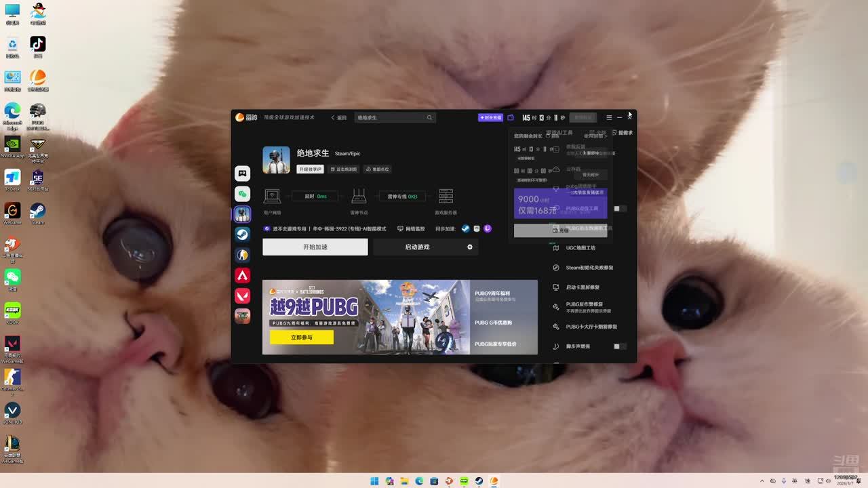Screen dimensions: 868x488
Task: Click the Steam sync acceleration icon
Action: (x=465, y=229)
